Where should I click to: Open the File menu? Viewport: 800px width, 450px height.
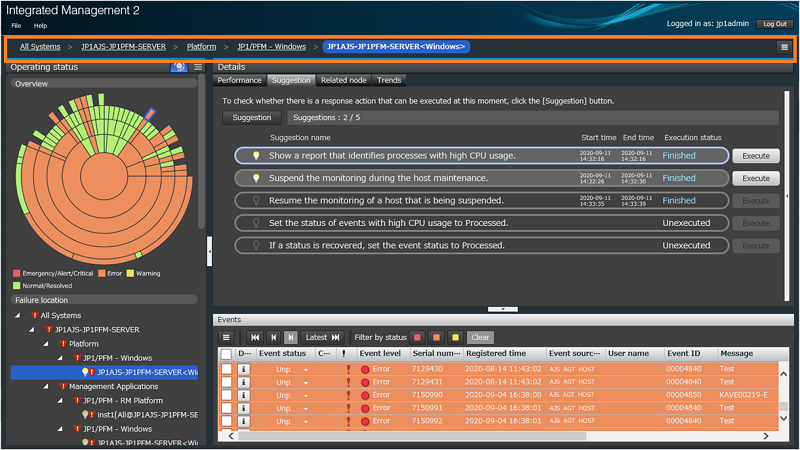tap(16, 26)
